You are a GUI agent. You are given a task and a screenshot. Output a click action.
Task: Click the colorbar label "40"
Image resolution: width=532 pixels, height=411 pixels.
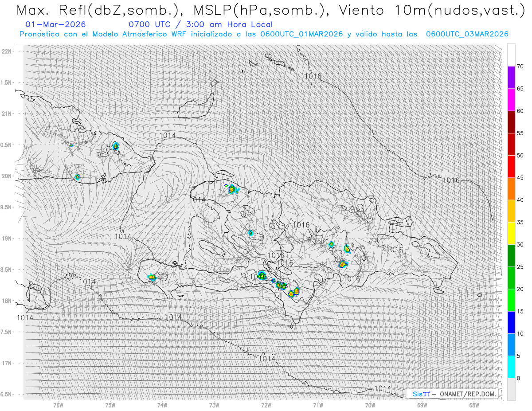coord(520,200)
